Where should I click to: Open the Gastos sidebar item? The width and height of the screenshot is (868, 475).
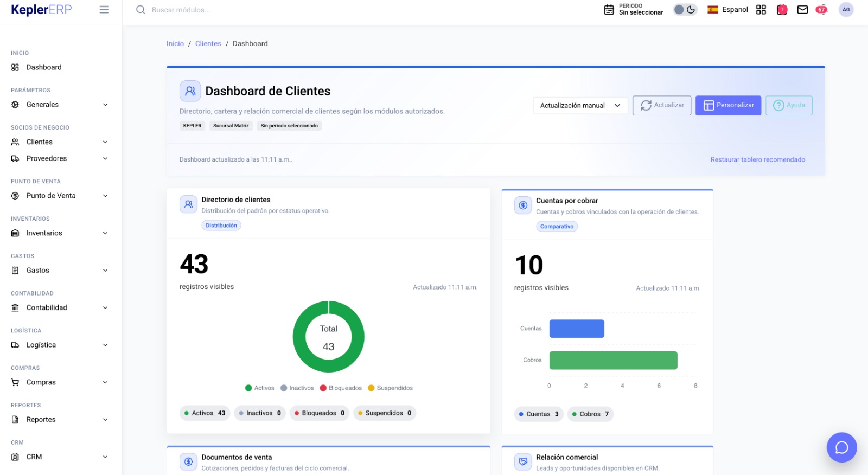(61, 271)
